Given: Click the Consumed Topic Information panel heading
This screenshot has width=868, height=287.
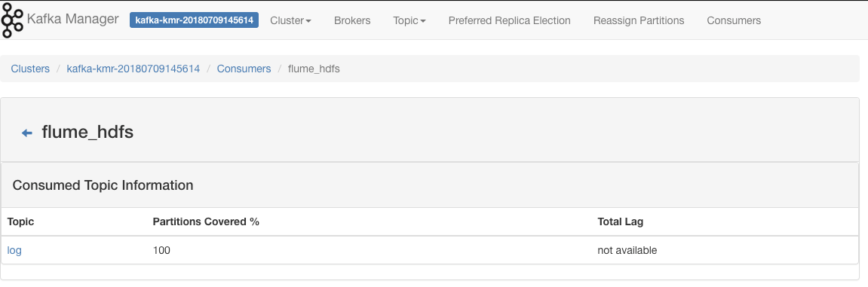Looking at the screenshot, I should coord(103,185).
